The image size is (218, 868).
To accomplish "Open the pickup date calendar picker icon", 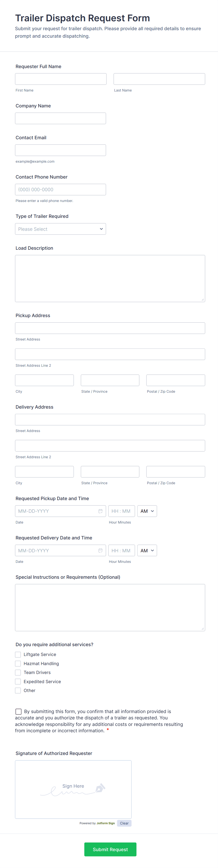I will tap(100, 511).
